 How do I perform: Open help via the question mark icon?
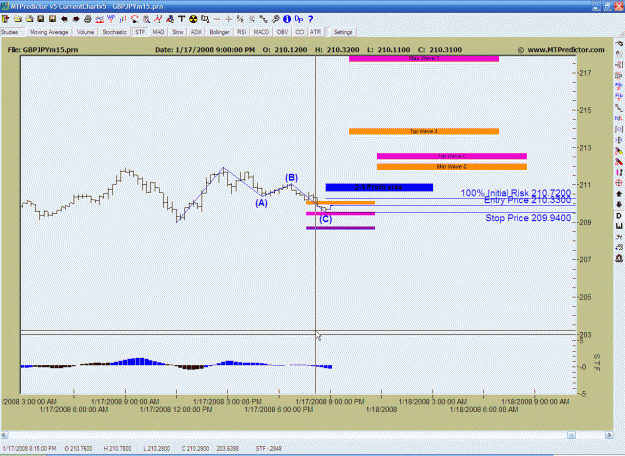[311, 19]
